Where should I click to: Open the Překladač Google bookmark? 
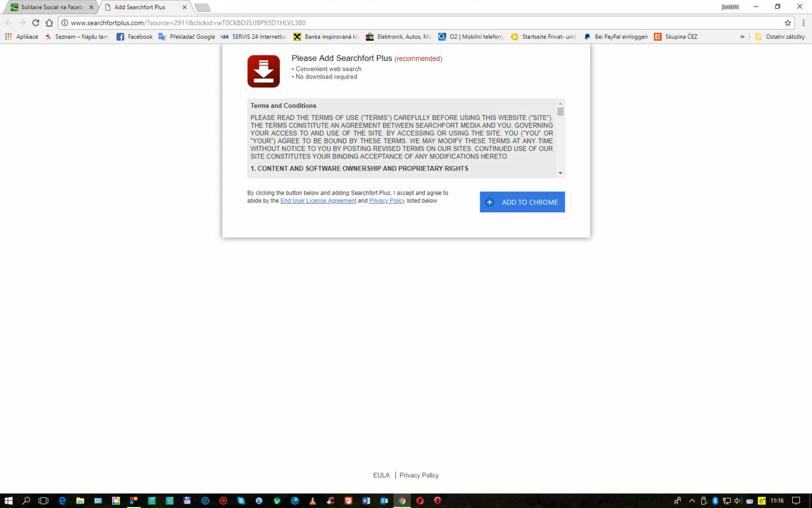coord(186,37)
